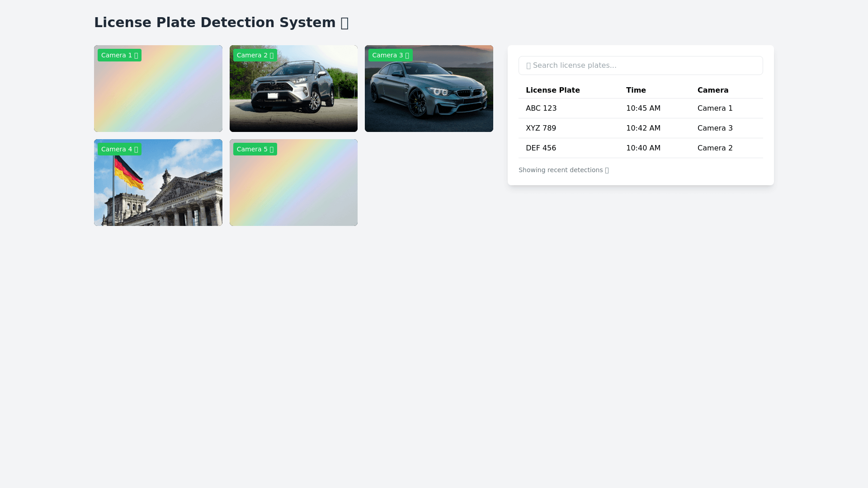Image resolution: width=868 pixels, height=488 pixels.
Task: Click the Time column header
Action: [x=636, y=90]
